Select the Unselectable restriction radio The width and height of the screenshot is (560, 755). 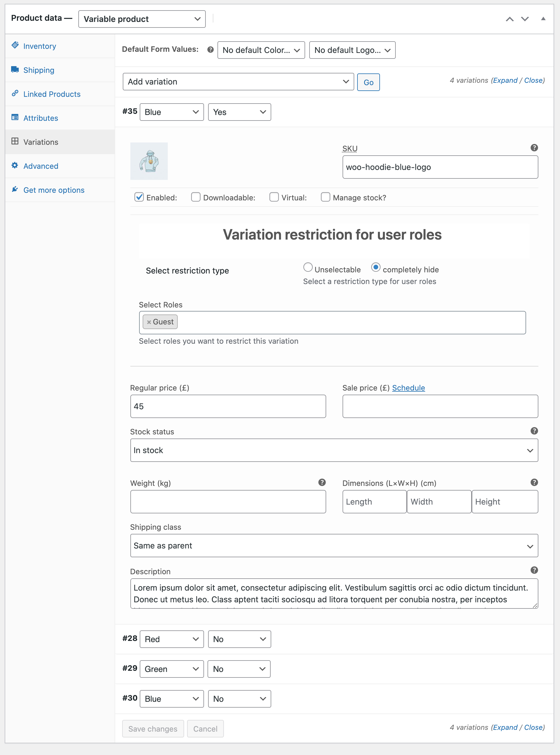tap(308, 268)
